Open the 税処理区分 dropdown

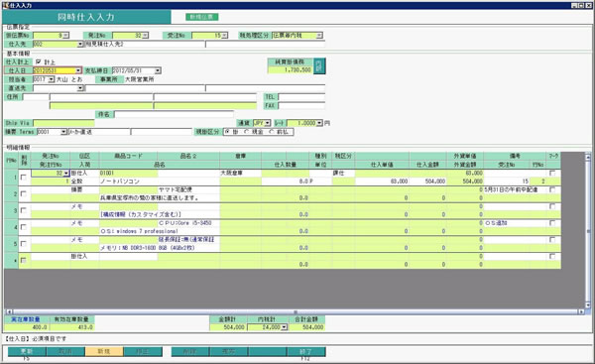pyautogui.click(x=319, y=36)
